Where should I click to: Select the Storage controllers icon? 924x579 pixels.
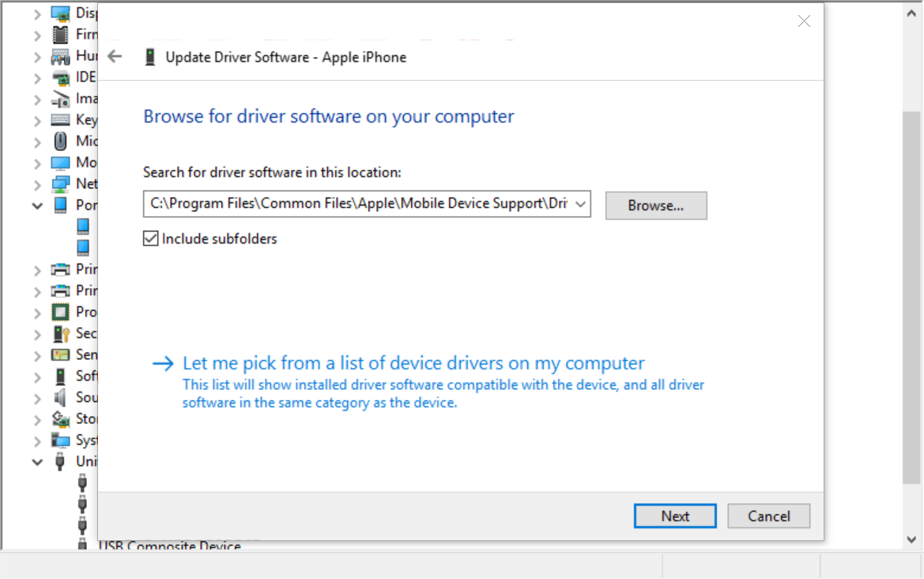(x=60, y=418)
